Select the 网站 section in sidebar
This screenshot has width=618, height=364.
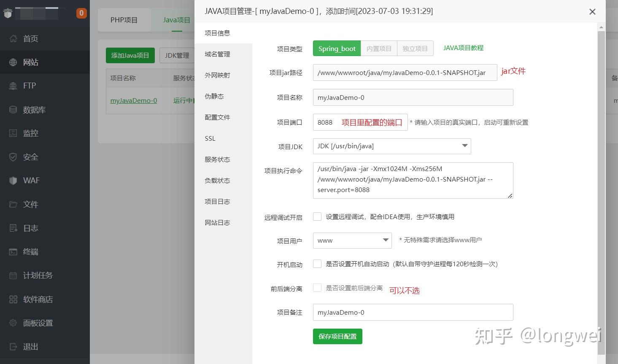(x=30, y=62)
